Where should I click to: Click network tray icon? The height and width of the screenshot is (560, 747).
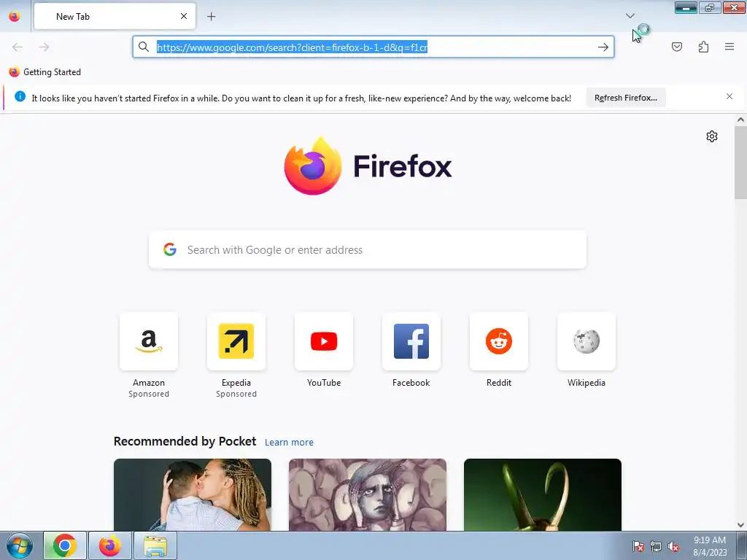point(656,546)
